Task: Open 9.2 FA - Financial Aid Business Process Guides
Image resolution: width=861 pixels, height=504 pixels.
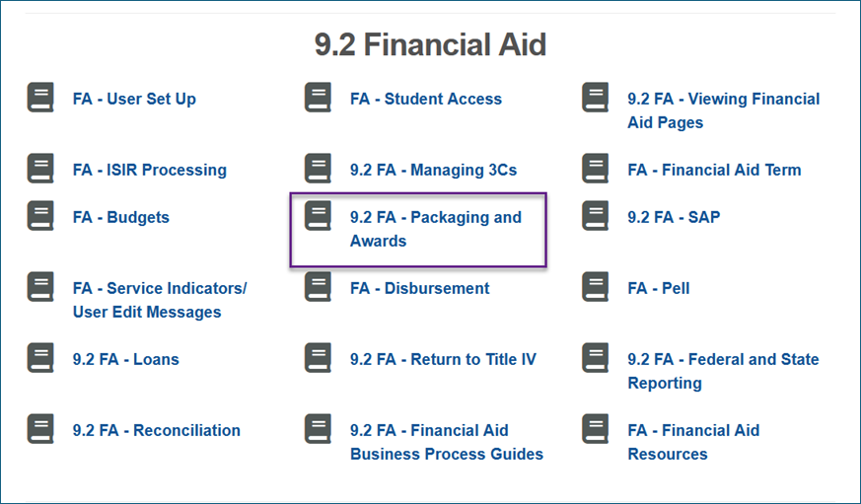Action: pos(447,442)
